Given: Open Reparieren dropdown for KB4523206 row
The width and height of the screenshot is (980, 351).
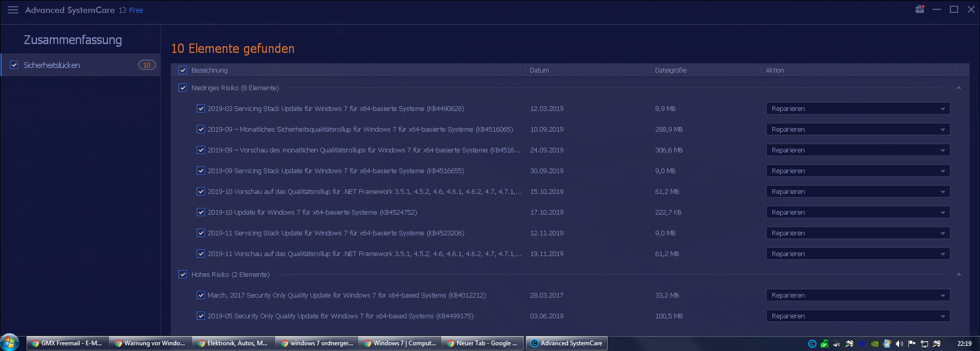Looking at the screenshot, I should pyautogui.click(x=858, y=233).
